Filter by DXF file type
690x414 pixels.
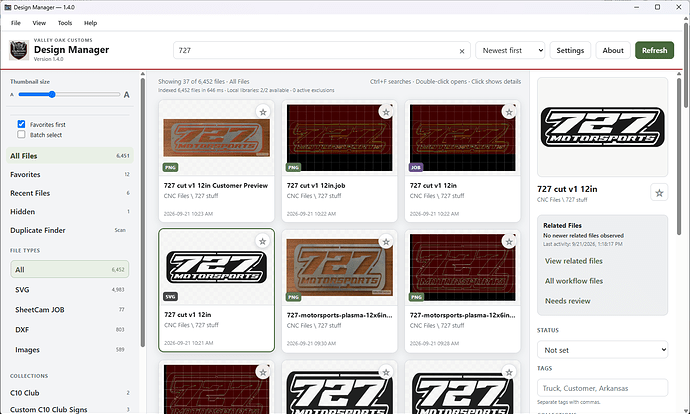(x=70, y=330)
